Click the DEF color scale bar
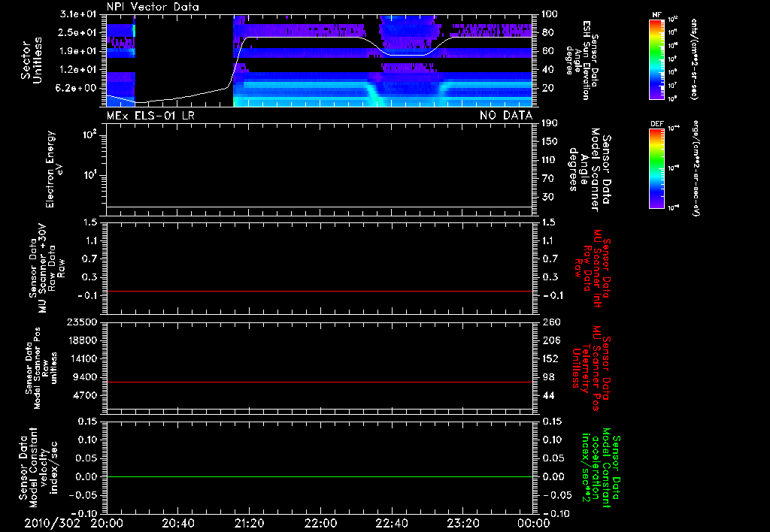Screen dimensions: 770x532 click(656, 168)
